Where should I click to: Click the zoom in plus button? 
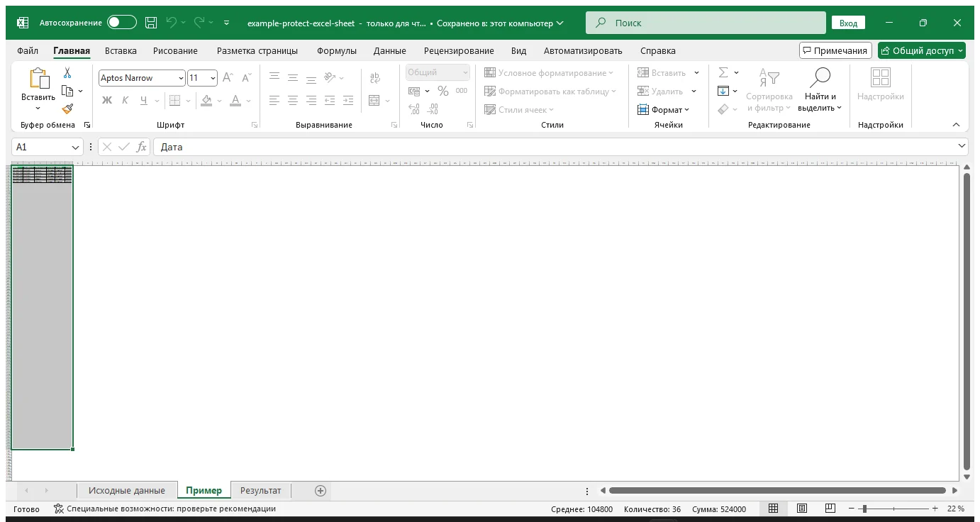(x=935, y=509)
